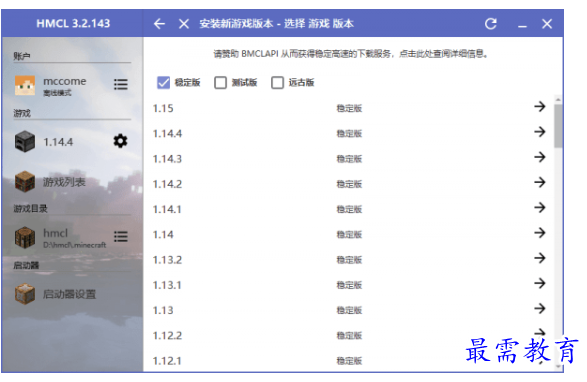Screen dimensions: 587x382
Task: Install version 1.14 via its arrow
Action: (x=539, y=233)
